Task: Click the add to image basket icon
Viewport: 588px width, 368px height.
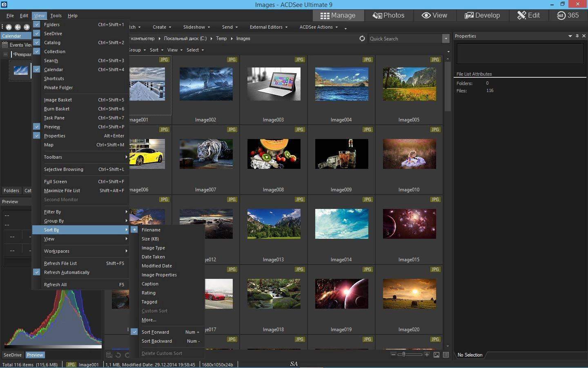Action: (109, 355)
